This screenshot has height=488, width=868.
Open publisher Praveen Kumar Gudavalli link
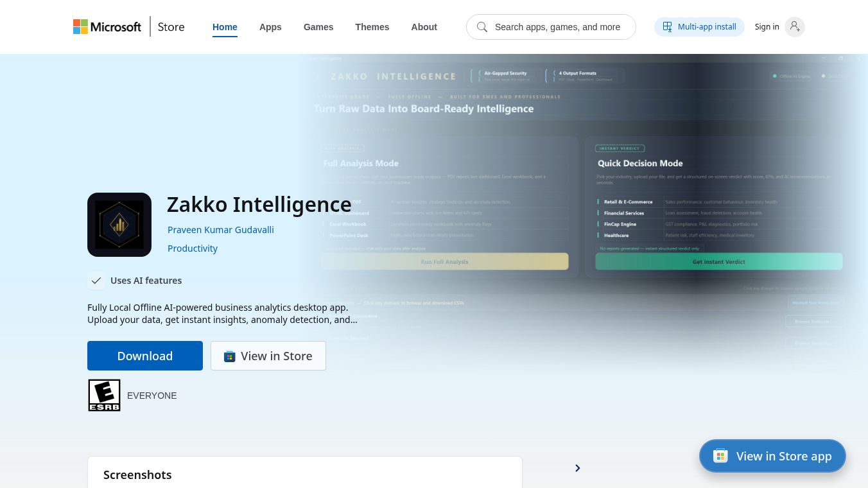point(221,230)
